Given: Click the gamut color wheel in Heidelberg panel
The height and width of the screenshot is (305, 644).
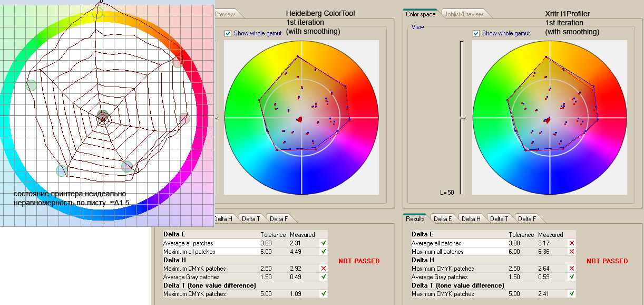Looking at the screenshot, I should point(301,117).
